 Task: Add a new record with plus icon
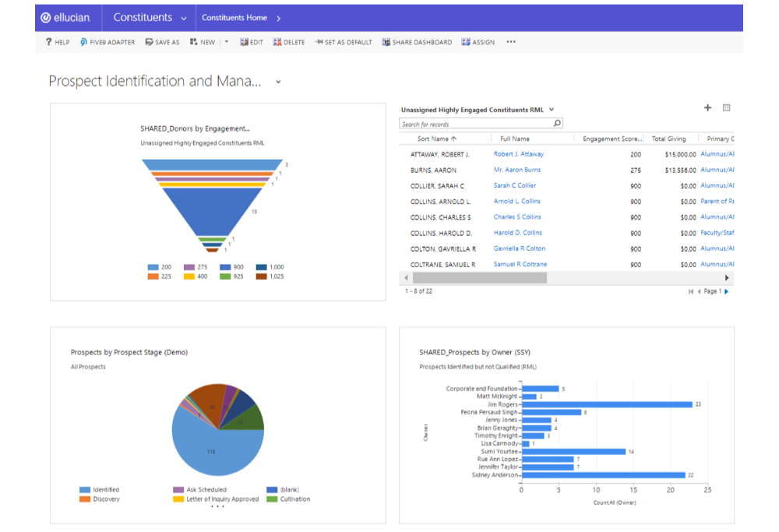click(707, 107)
